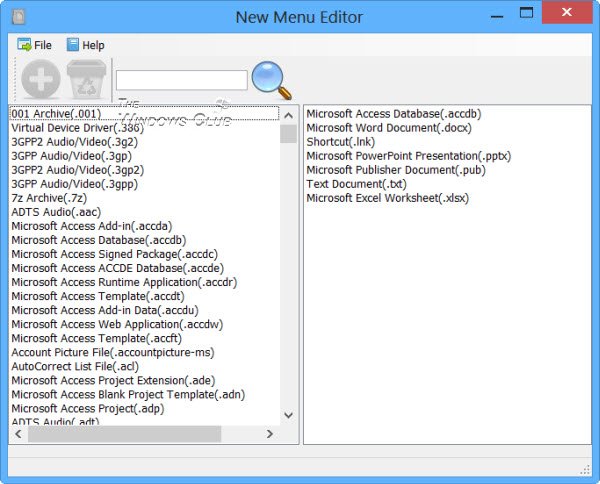The height and width of the screenshot is (484, 600).
Task: Click the search text field
Action: click(x=182, y=80)
